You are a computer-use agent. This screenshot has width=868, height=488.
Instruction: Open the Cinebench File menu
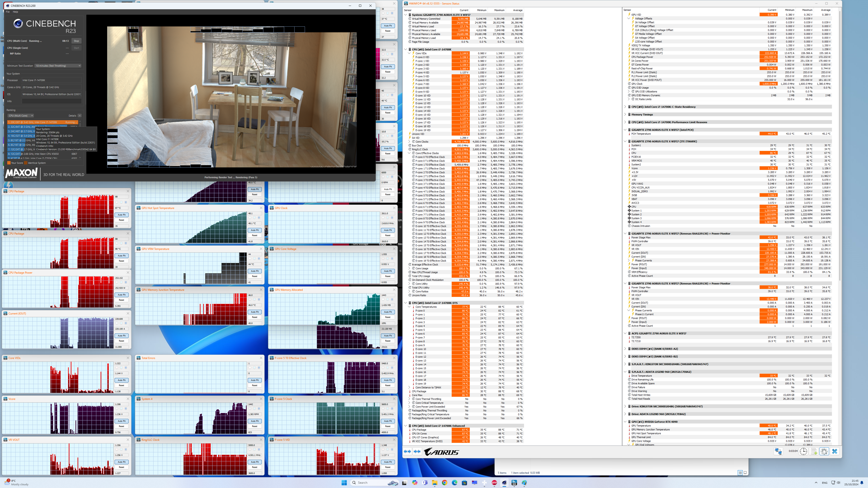8,12
